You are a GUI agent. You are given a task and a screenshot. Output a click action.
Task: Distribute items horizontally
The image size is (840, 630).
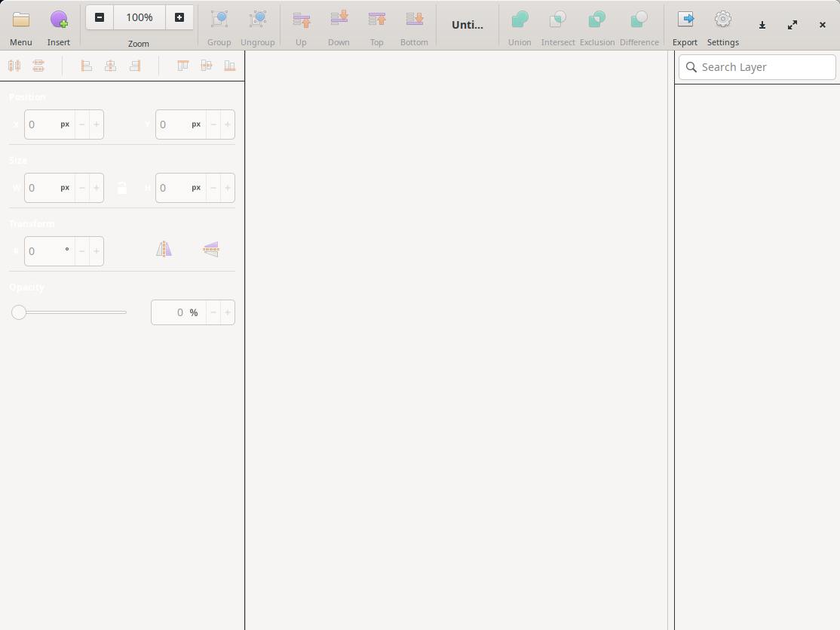(14, 66)
